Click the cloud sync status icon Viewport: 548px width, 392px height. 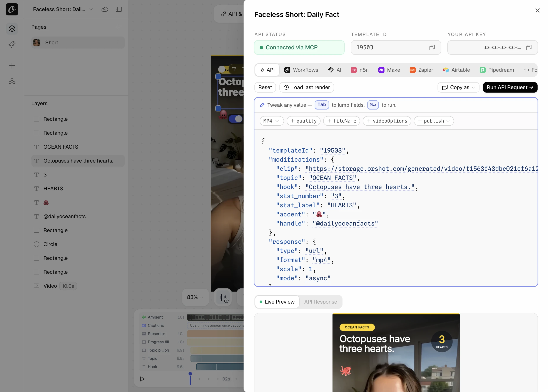coord(105,9)
